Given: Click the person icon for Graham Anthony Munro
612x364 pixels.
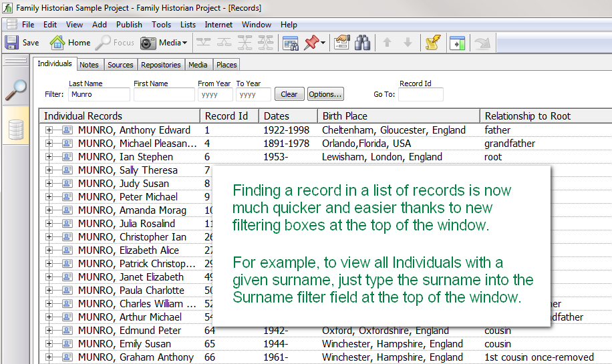Looking at the screenshot, I should click(67, 357).
